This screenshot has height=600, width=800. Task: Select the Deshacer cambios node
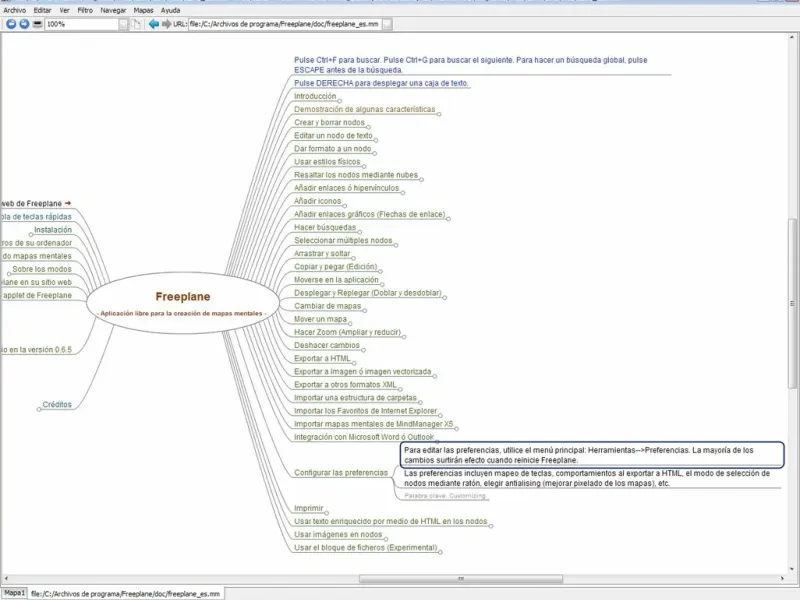327,345
